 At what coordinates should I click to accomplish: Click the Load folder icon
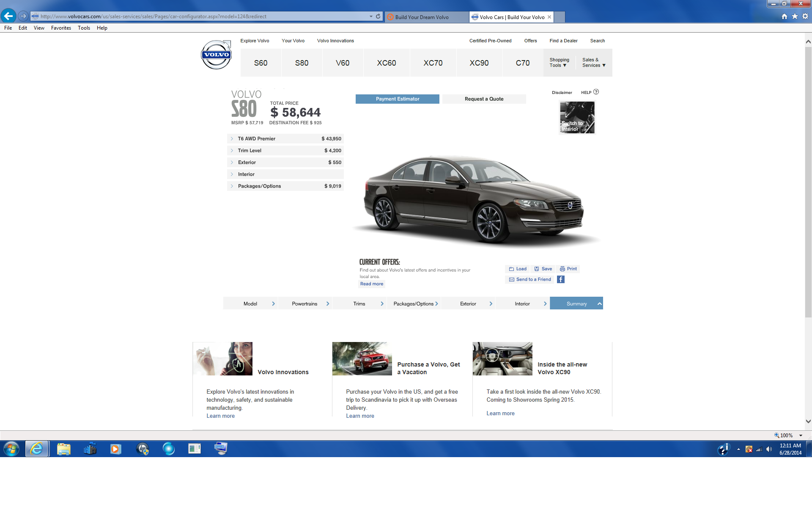(x=511, y=269)
